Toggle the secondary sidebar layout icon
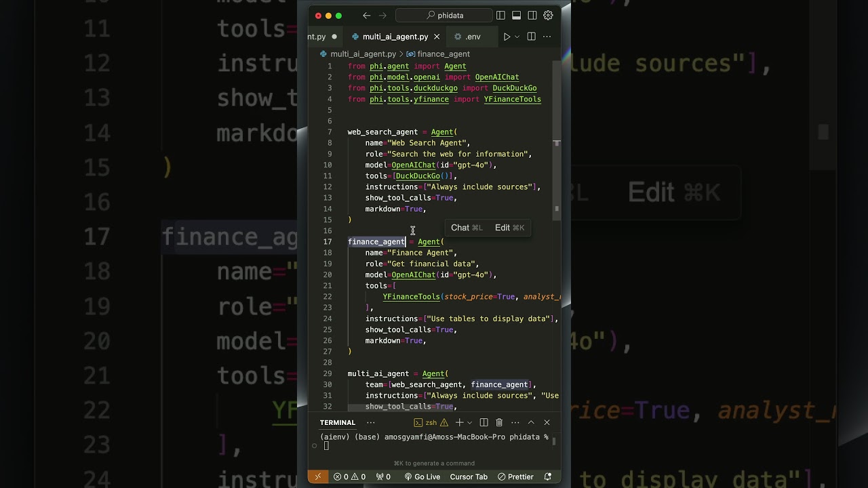868x488 pixels. click(x=532, y=16)
